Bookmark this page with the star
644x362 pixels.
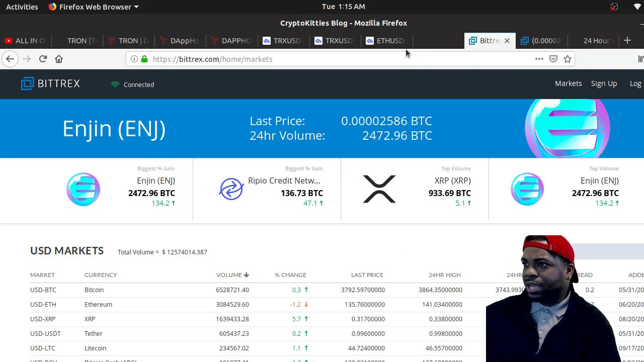pyautogui.click(x=568, y=59)
